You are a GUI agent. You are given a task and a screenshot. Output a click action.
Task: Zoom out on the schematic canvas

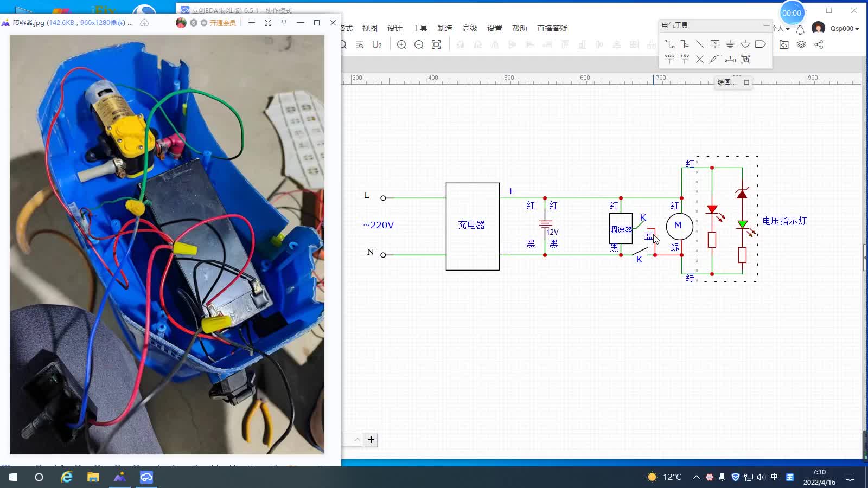(x=419, y=44)
